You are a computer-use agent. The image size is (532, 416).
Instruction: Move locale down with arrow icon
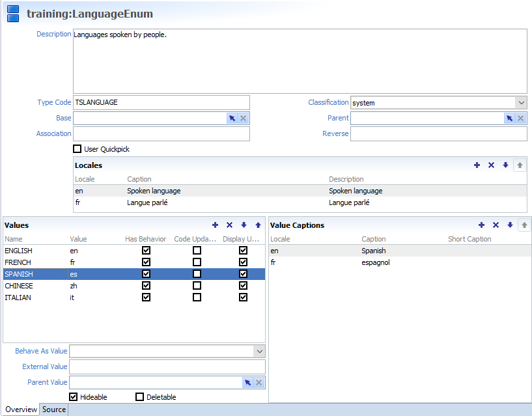click(x=505, y=165)
